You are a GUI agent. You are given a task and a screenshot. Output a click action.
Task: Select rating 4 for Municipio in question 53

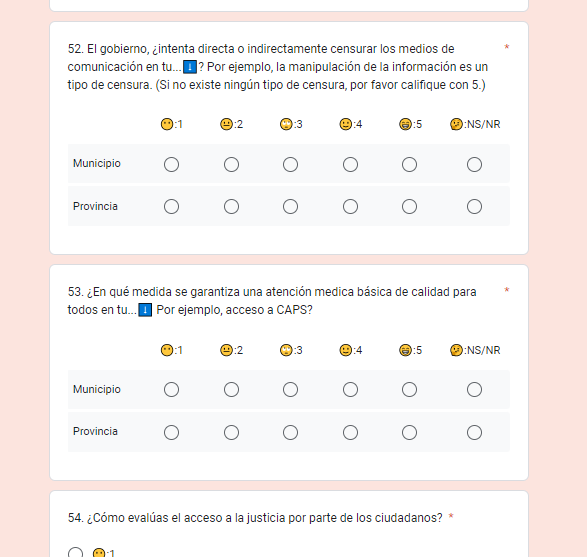click(x=350, y=390)
